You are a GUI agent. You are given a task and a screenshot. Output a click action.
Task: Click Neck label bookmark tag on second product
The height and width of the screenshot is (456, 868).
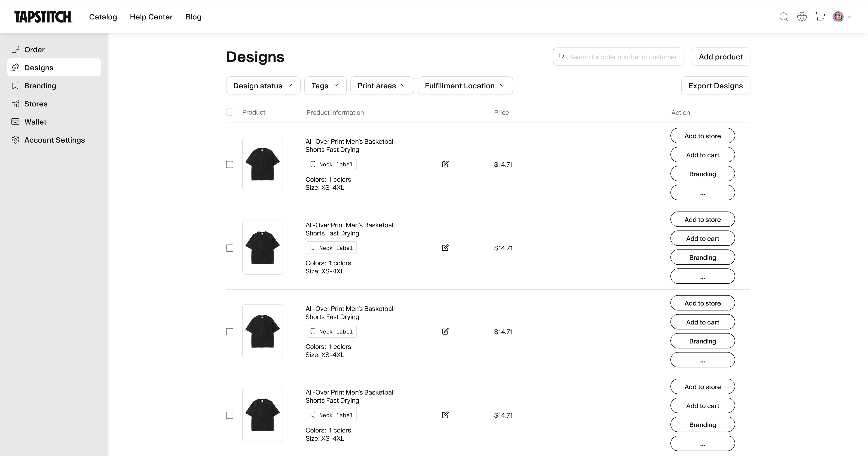(331, 248)
